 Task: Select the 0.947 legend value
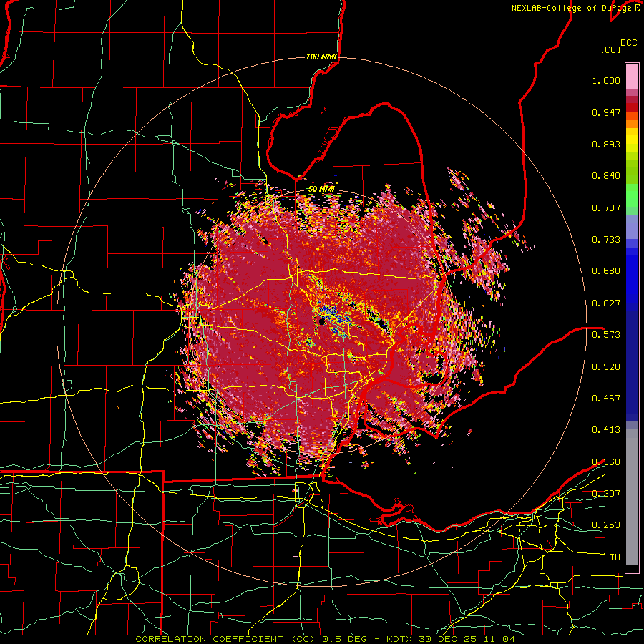pyautogui.click(x=606, y=112)
